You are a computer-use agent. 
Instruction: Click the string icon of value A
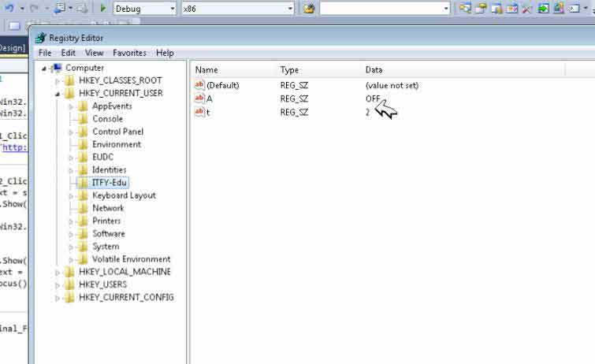click(x=199, y=98)
